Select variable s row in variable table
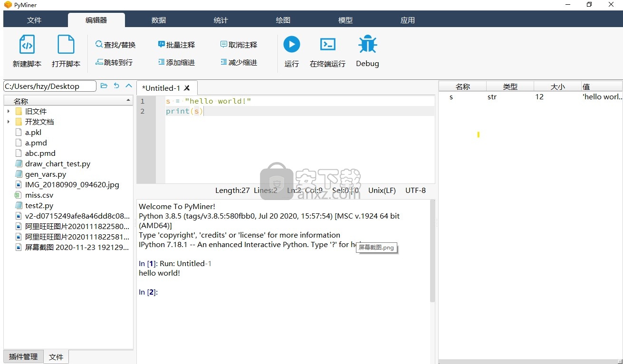623x364 pixels. point(530,97)
